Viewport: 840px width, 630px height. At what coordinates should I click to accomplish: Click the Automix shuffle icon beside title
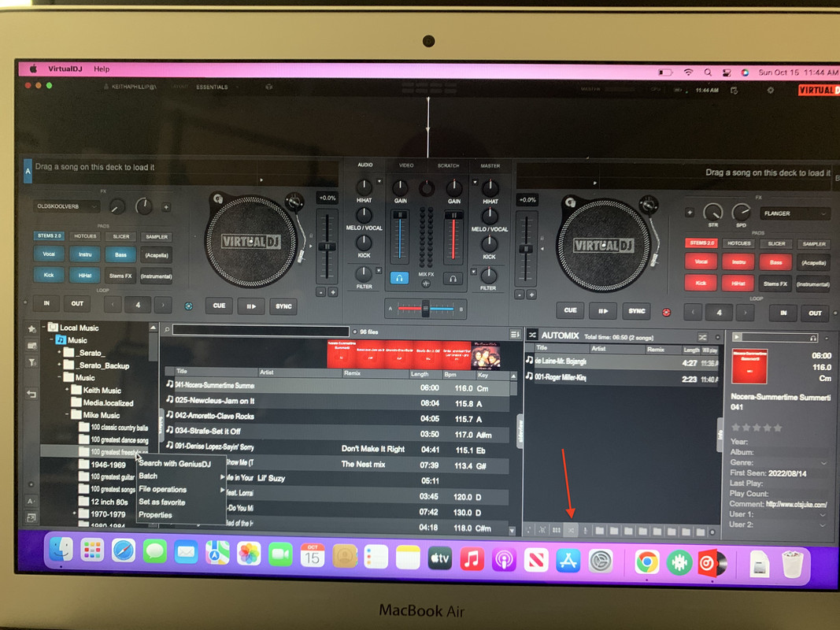click(532, 335)
